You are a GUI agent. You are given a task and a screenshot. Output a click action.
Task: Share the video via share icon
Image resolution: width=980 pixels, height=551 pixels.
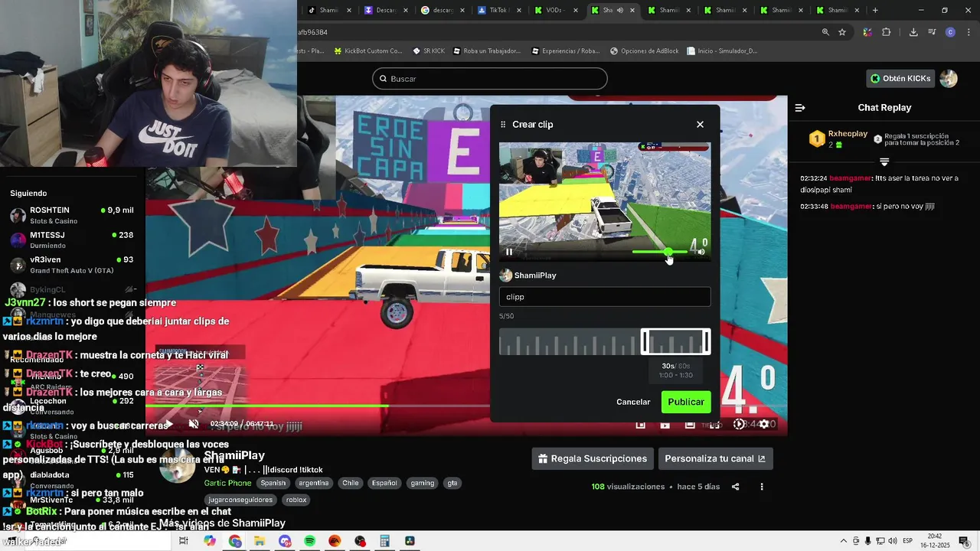click(x=735, y=487)
